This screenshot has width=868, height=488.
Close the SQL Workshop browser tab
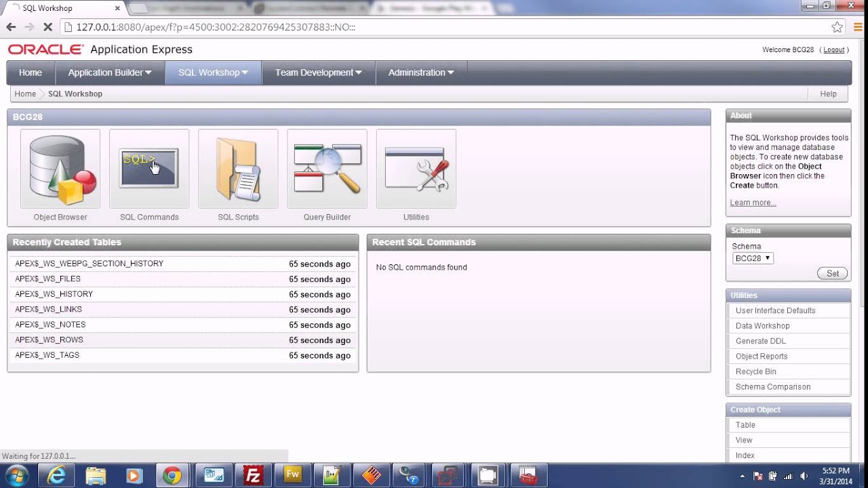(117, 8)
